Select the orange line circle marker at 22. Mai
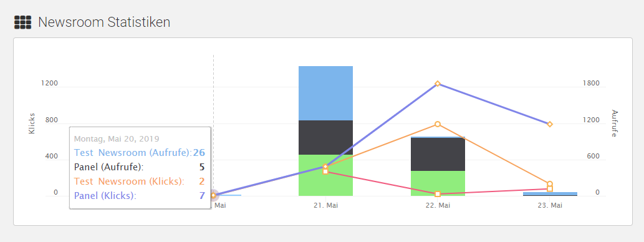 coord(438,124)
